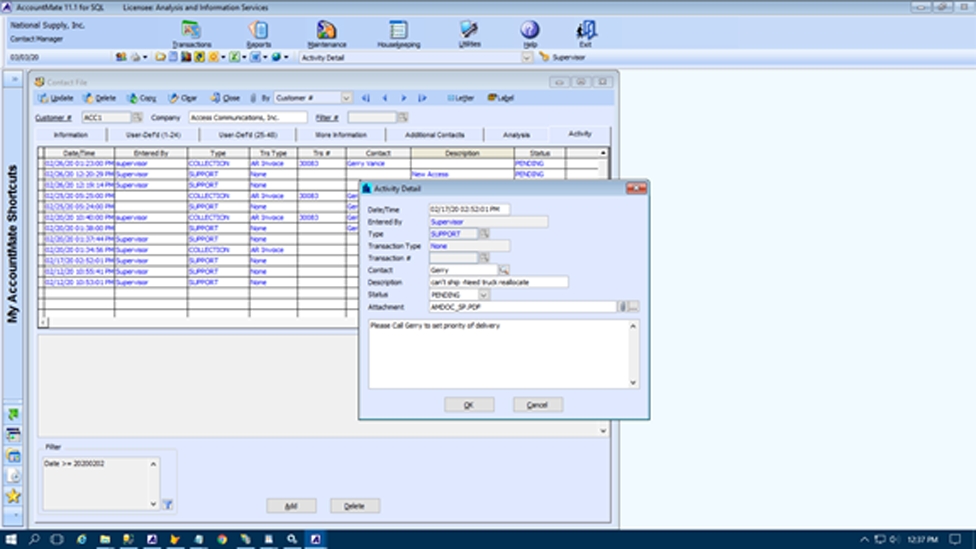Switch to the Analysis tab

coord(516,134)
